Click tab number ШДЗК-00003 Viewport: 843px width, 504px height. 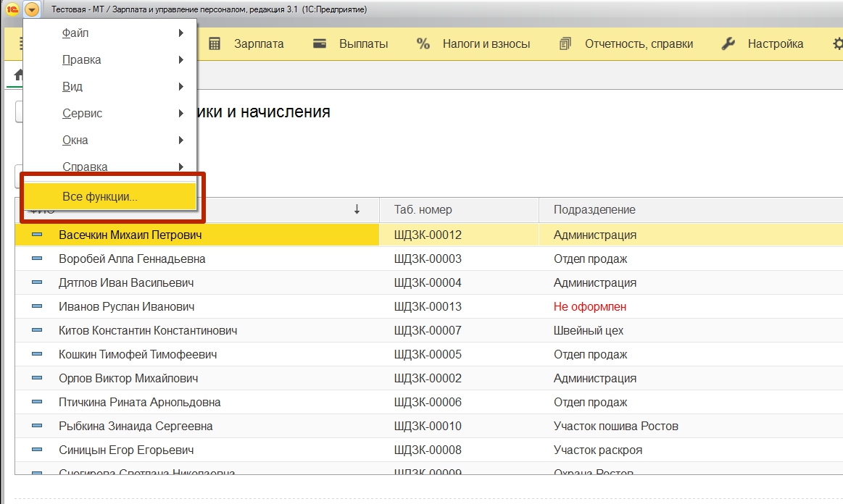click(428, 259)
